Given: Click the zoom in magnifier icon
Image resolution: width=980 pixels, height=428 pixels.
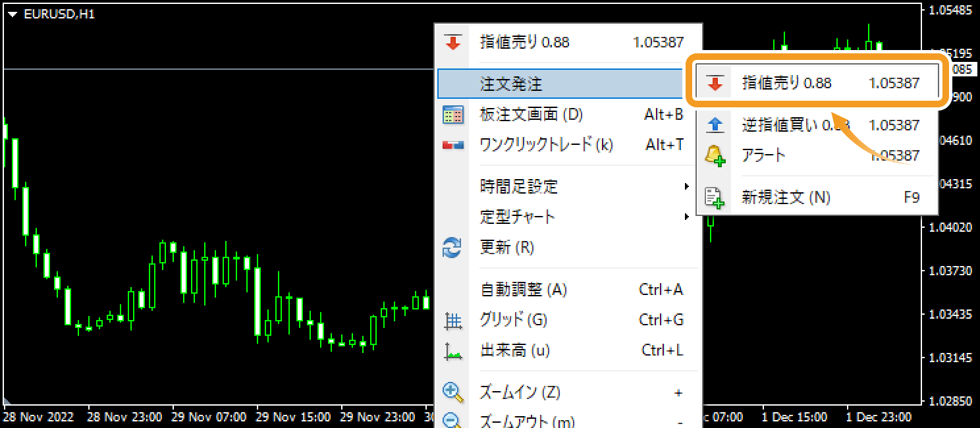Looking at the screenshot, I should point(452,392).
